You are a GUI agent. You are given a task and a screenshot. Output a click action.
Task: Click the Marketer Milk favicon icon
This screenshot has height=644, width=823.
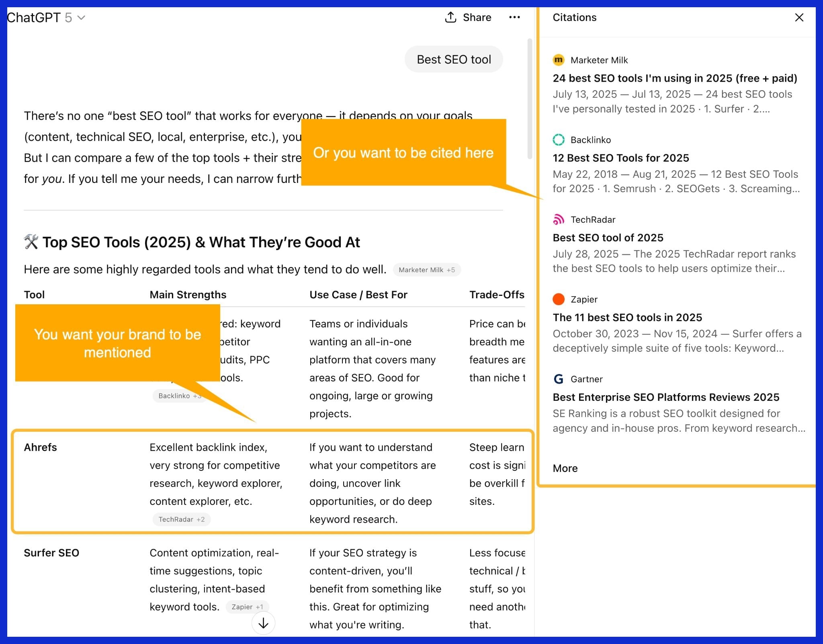point(559,60)
